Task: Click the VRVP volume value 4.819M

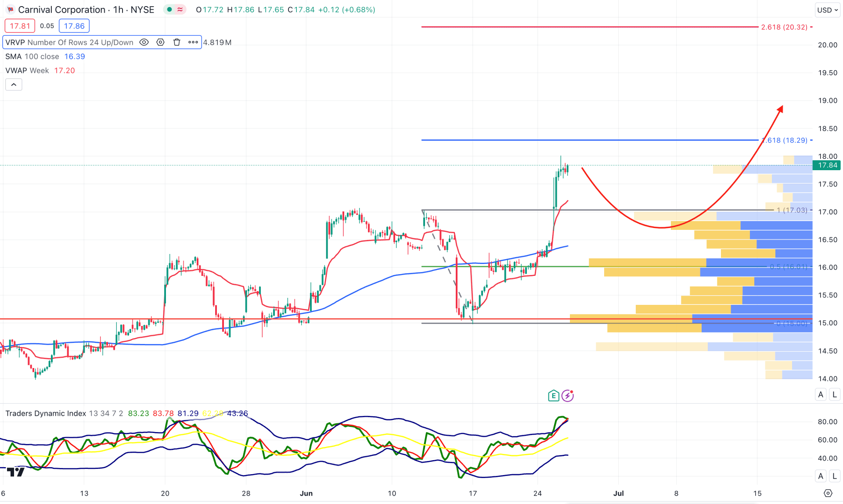Action: (217, 43)
